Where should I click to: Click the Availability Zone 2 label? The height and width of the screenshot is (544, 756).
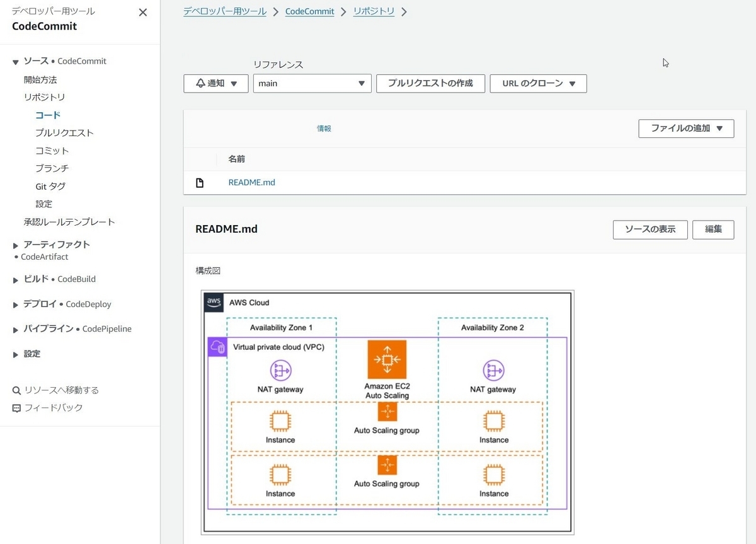(x=493, y=328)
